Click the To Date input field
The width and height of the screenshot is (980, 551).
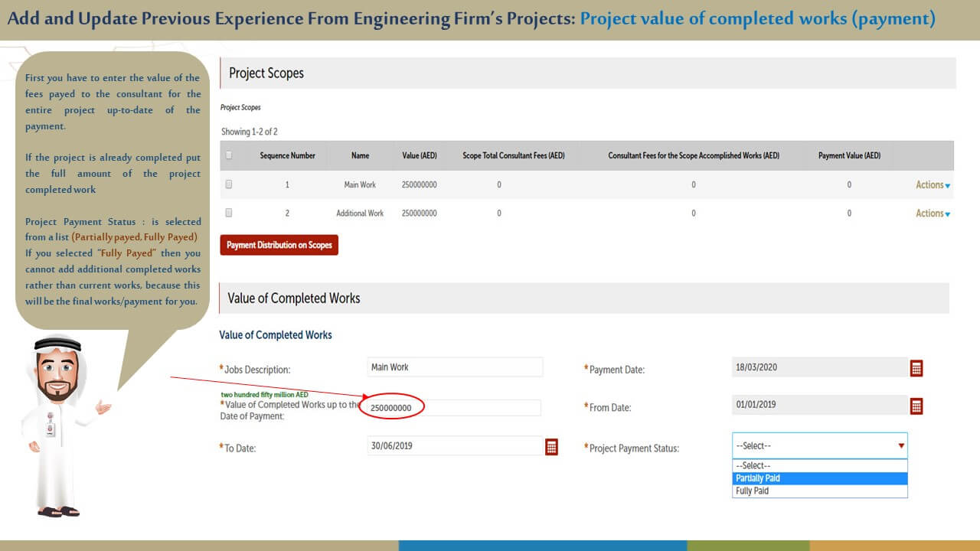tap(455, 445)
